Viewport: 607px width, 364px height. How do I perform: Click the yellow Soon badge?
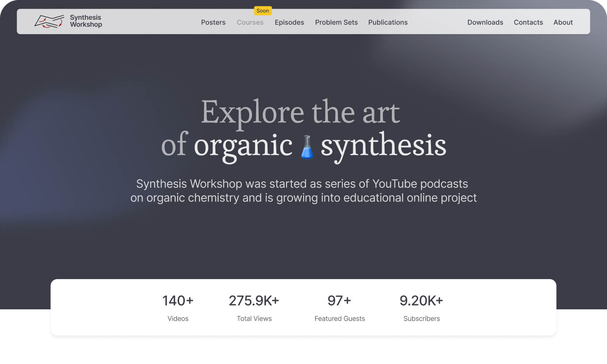pos(262,11)
